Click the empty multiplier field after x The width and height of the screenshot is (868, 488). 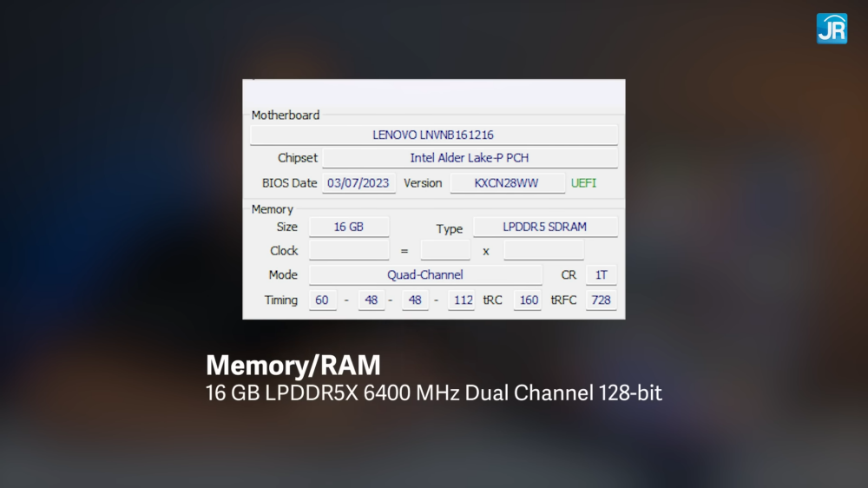(x=543, y=250)
